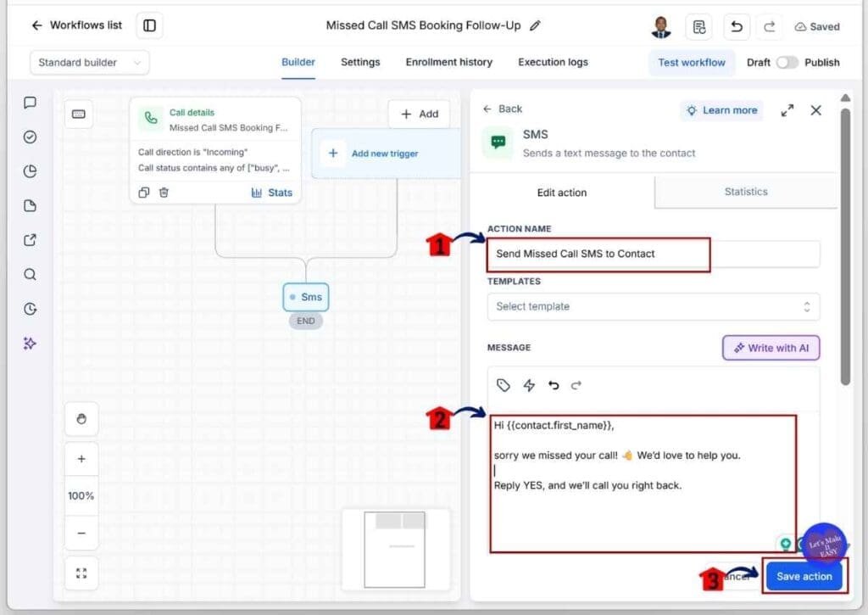The image size is (868, 615).
Task: Open the AI sparkle icon in left sidebar
Action: pos(30,344)
